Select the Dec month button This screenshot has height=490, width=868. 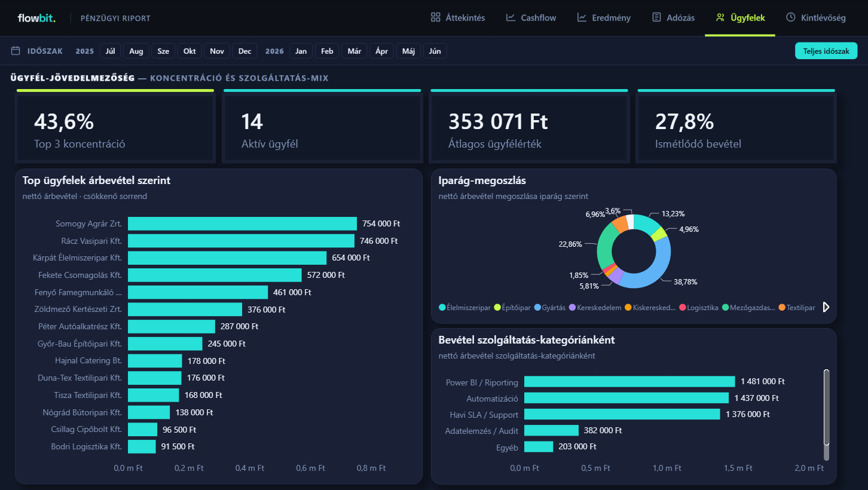(245, 51)
